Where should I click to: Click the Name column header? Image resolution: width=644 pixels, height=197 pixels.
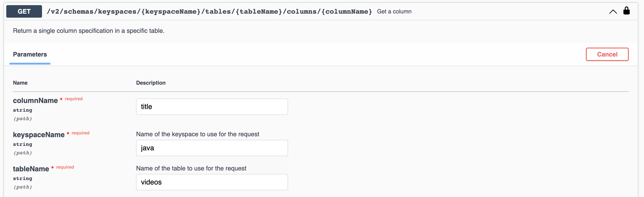[x=20, y=82]
